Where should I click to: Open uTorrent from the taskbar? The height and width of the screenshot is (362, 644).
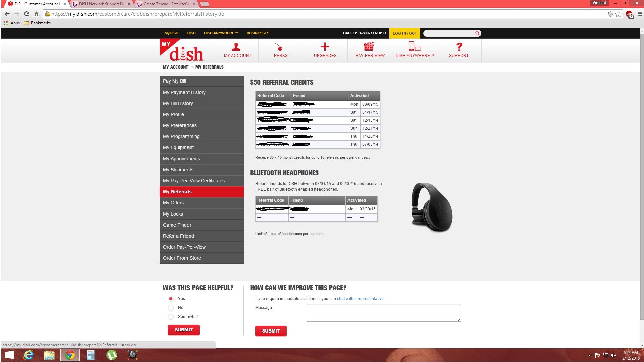tap(111, 355)
